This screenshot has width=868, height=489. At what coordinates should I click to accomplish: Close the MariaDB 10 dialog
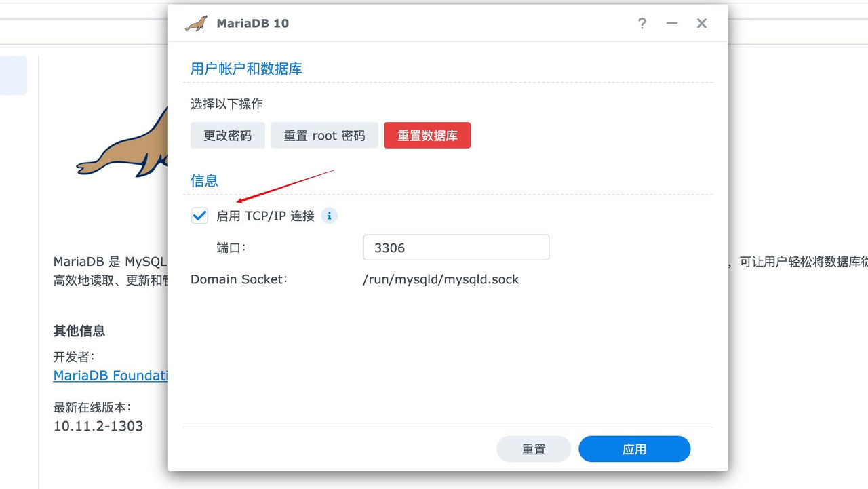click(x=702, y=24)
